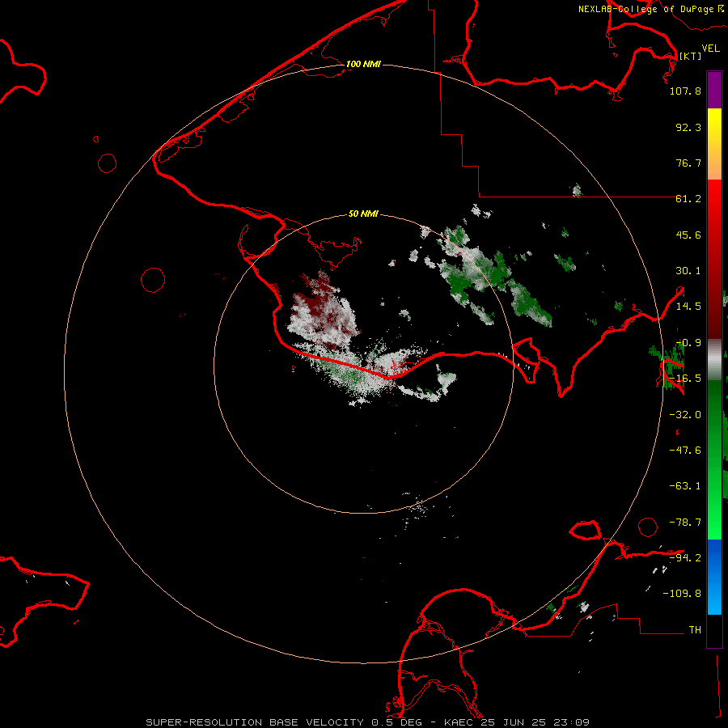
Task: Pick the gray near-zero segment of the color bar
Action: pos(714,360)
